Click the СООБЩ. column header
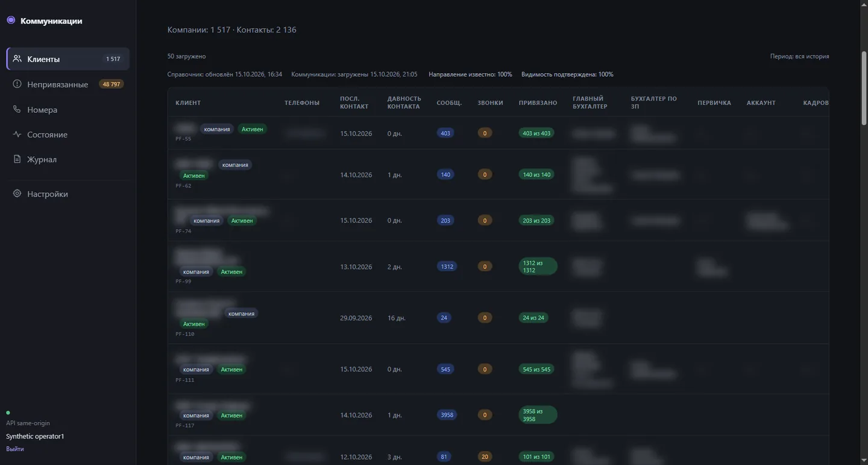868x465 pixels. (450, 103)
